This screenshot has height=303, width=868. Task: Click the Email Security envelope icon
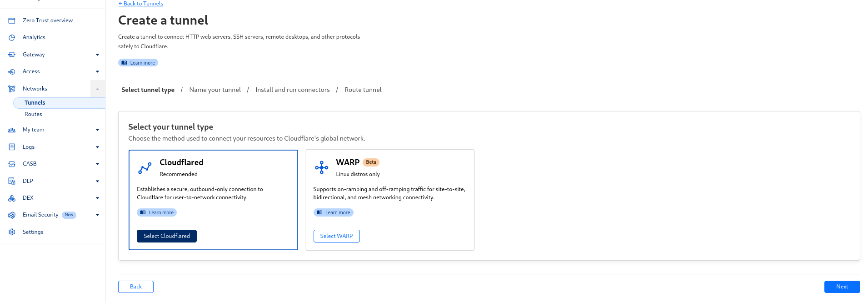(x=12, y=215)
